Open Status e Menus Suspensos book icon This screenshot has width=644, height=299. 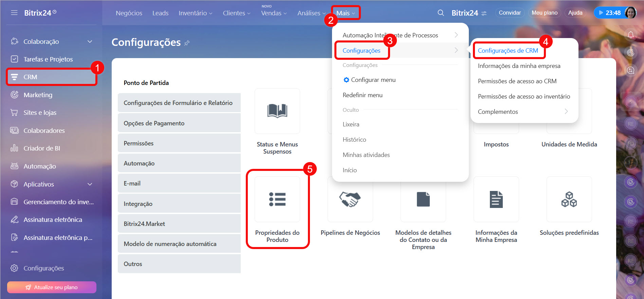[277, 111]
